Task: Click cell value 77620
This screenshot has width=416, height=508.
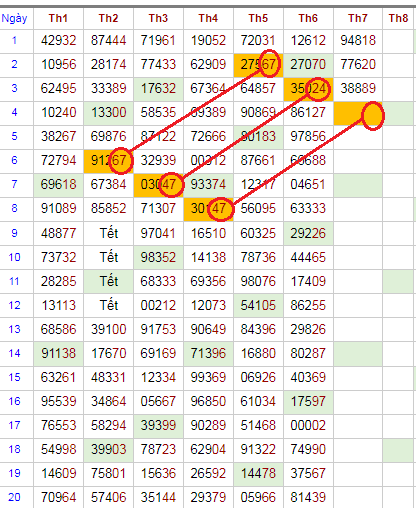Action: [x=358, y=64]
